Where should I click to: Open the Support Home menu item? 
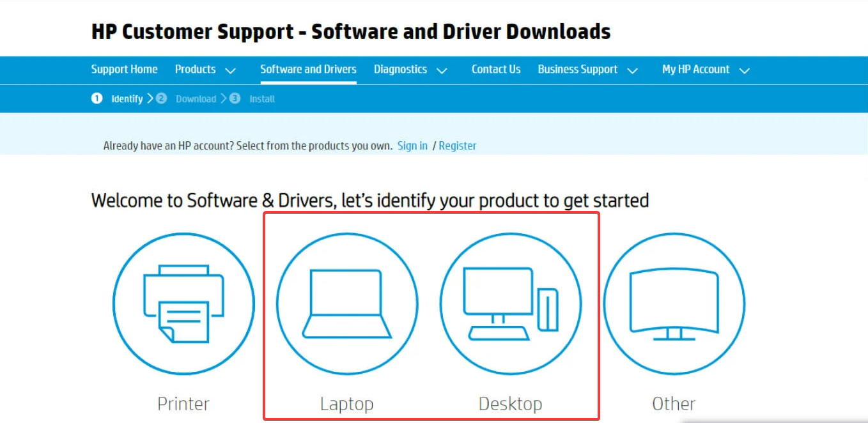coord(124,70)
